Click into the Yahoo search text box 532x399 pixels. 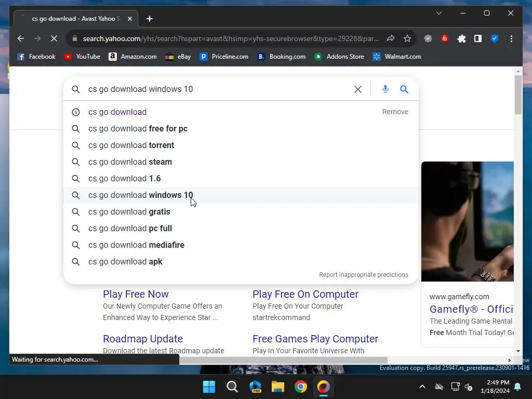[x=217, y=89]
